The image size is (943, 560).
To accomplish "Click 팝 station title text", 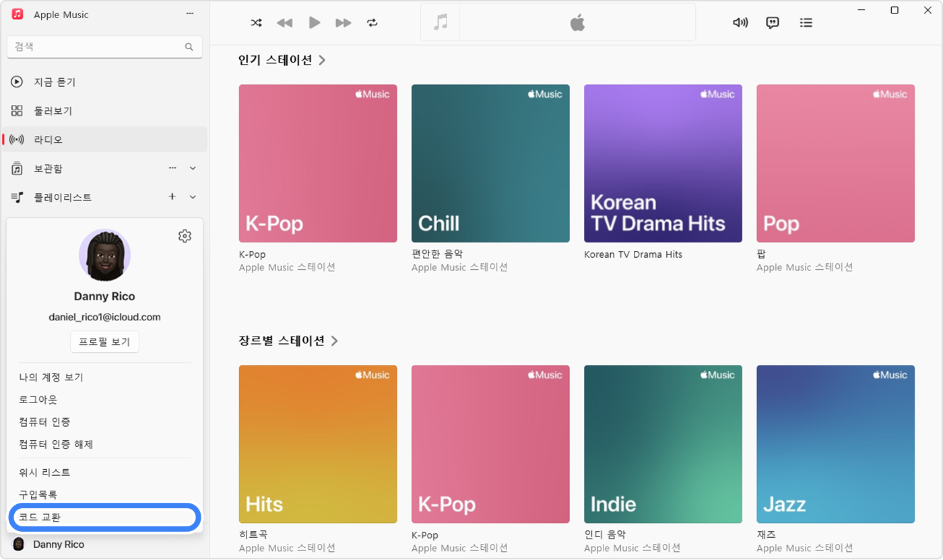I will coord(761,254).
